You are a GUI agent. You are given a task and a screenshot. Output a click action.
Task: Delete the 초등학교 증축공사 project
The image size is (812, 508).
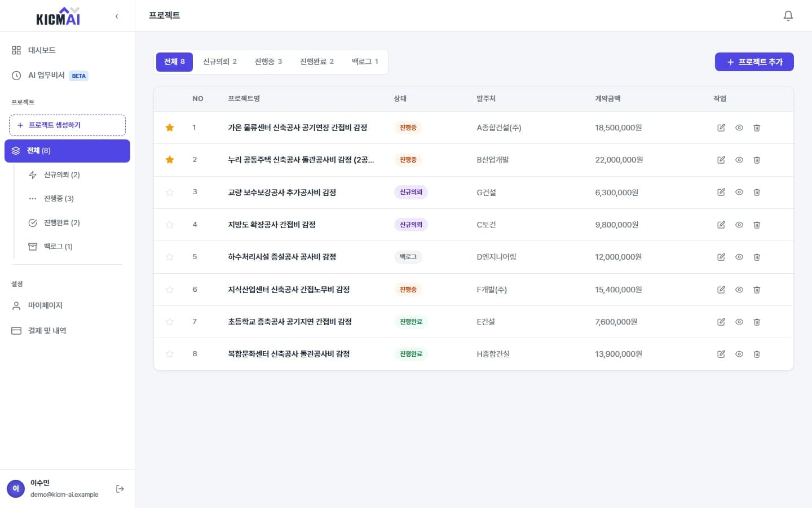tap(757, 322)
